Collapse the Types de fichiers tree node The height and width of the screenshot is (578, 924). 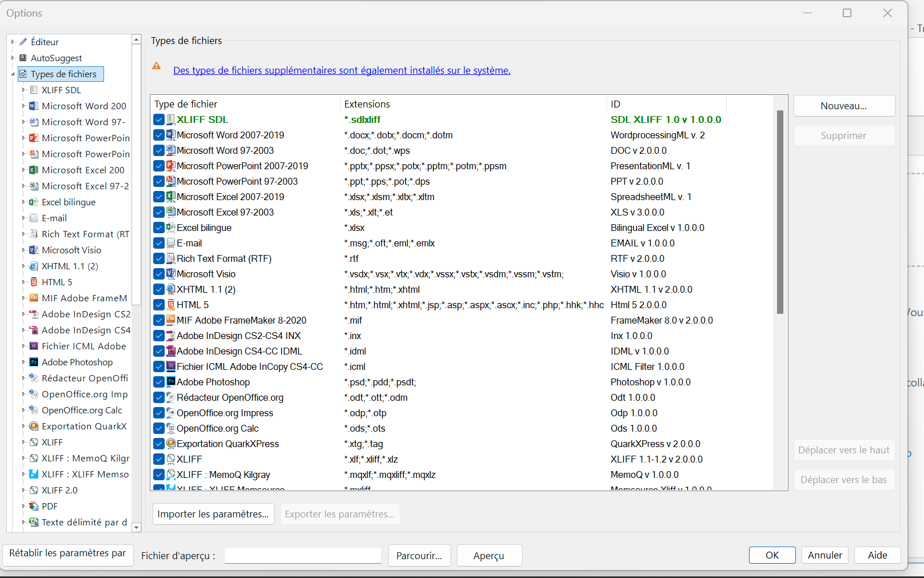13,74
